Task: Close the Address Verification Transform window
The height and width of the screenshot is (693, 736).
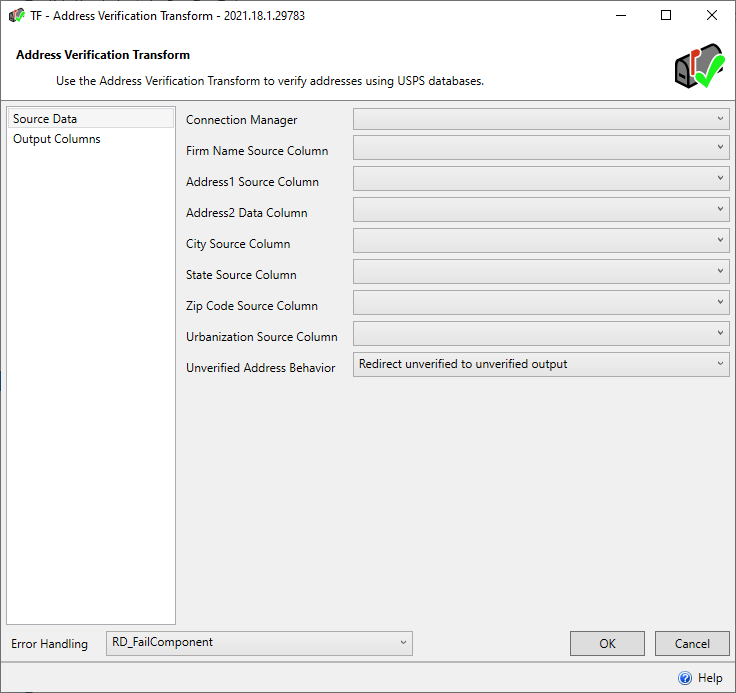Action: click(712, 15)
